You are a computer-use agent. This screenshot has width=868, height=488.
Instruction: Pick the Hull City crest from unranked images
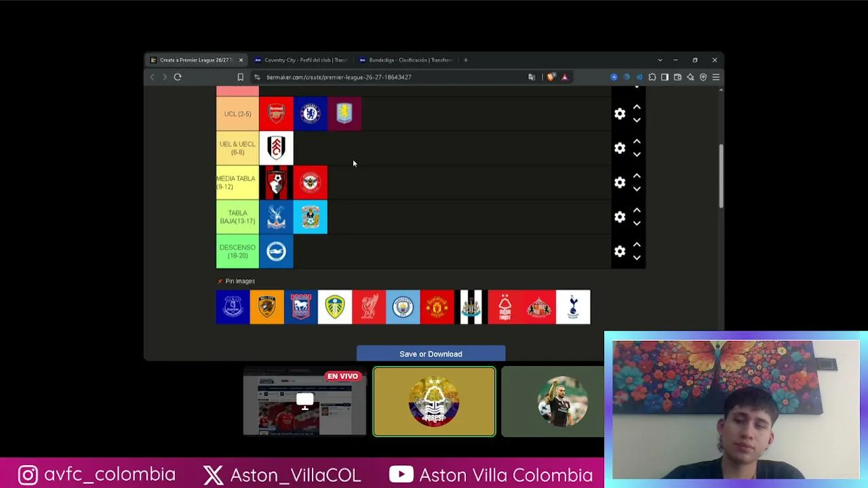(x=267, y=307)
